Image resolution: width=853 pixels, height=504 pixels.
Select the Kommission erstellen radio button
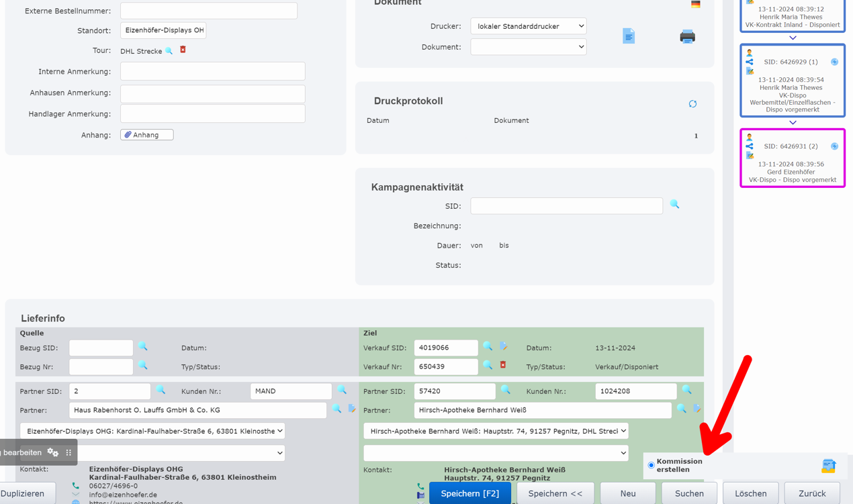650,464
